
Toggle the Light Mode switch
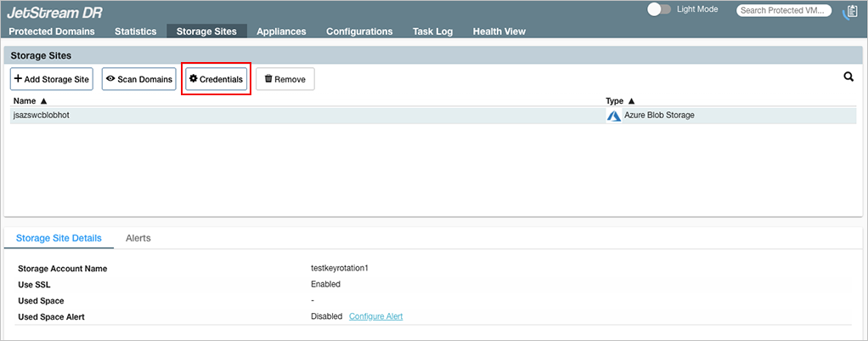click(659, 9)
